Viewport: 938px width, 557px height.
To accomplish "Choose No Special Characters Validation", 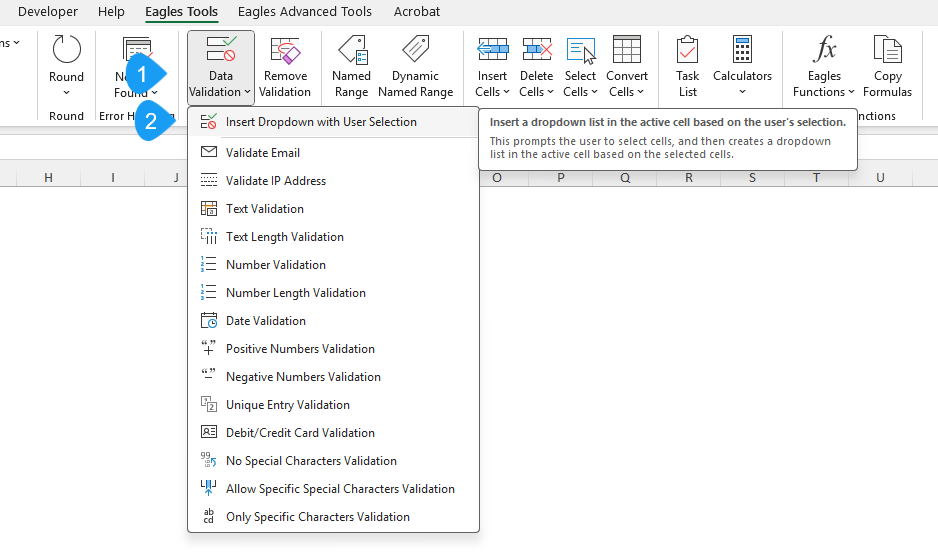I will point(333,461).
